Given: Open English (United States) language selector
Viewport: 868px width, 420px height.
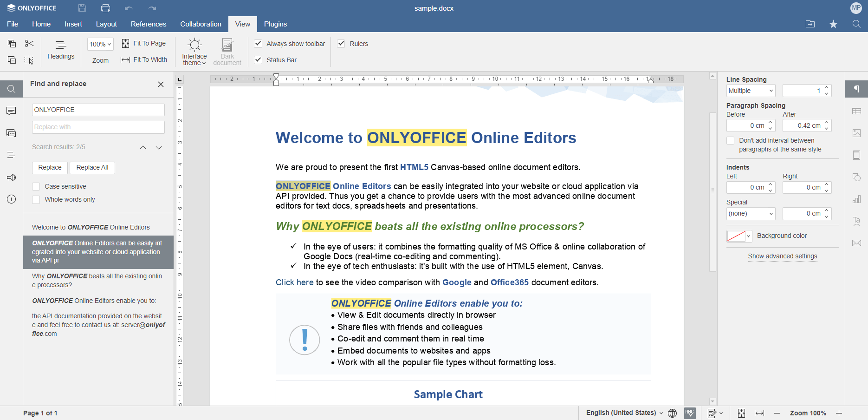Looking at the screenshot, I should pyautogui.click(x=624, y=413).
